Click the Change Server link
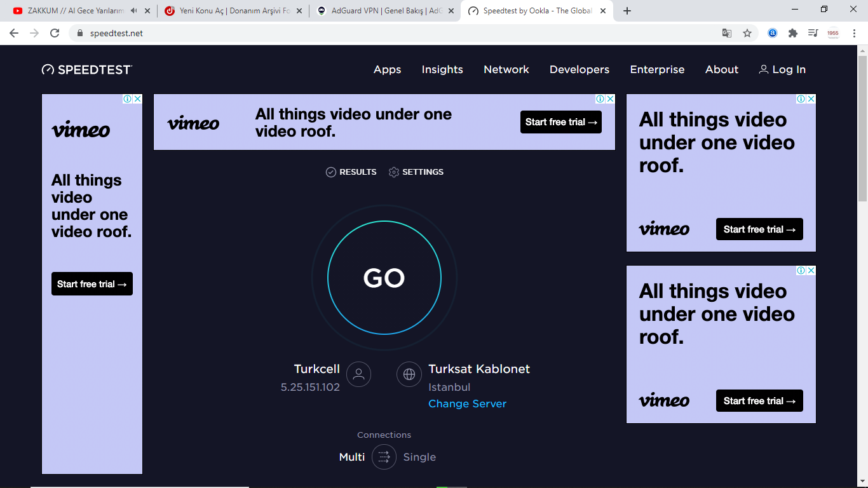This screenshot has height=488, width=868. 467,403
